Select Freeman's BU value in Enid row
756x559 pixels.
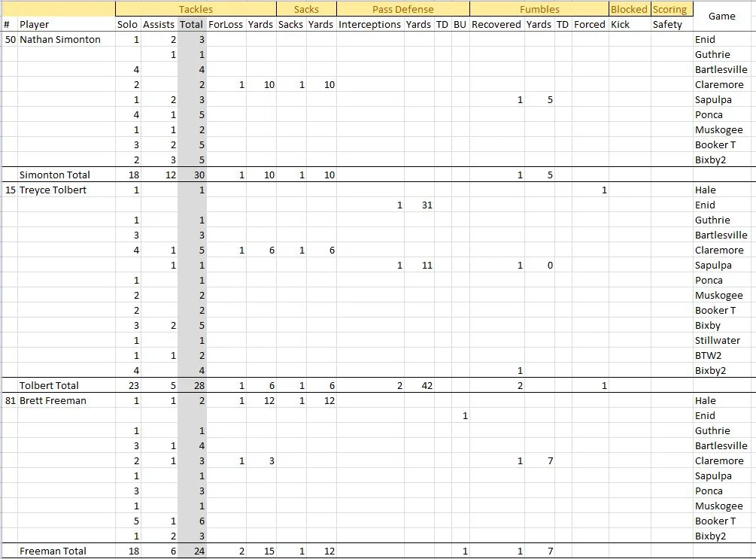pyautogui.click(x=461, y=416)
